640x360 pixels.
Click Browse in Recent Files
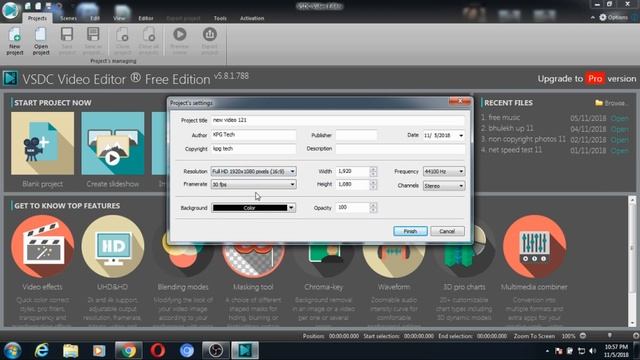[610, 103]
